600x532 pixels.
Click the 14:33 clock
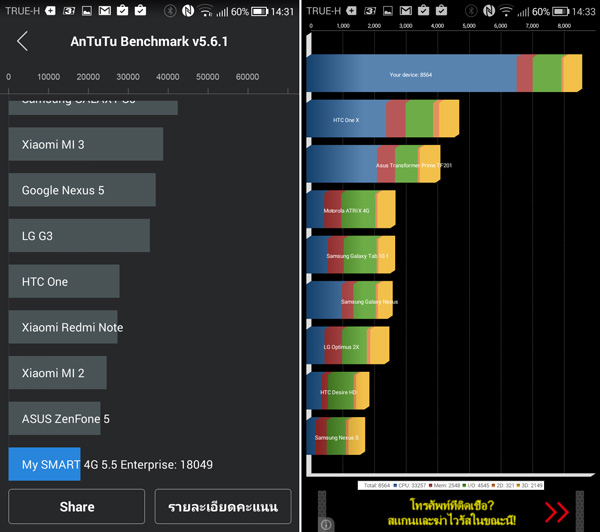584,12
